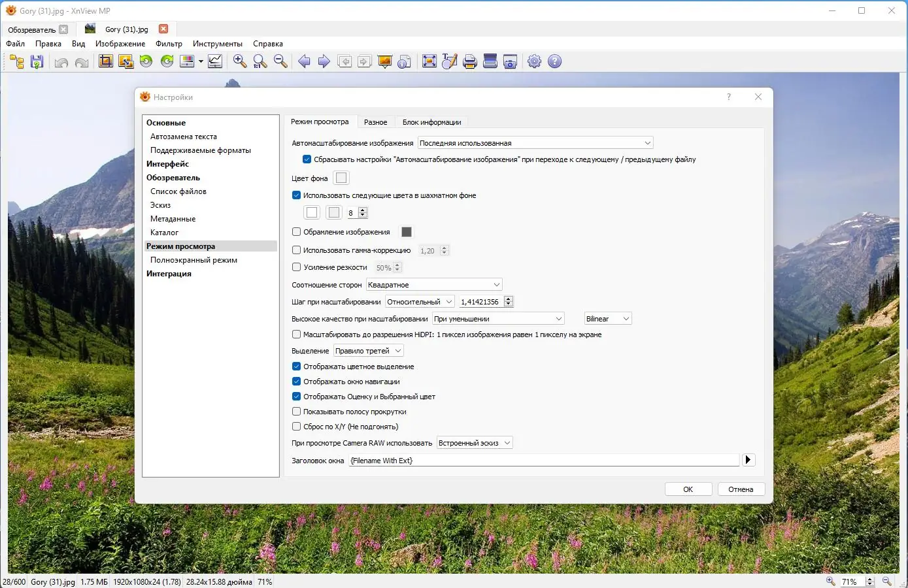Image resolution: width=908 pixels, height=588 pixels.
Task: Click the blue Help question mark icon
Action: point(555,62)
